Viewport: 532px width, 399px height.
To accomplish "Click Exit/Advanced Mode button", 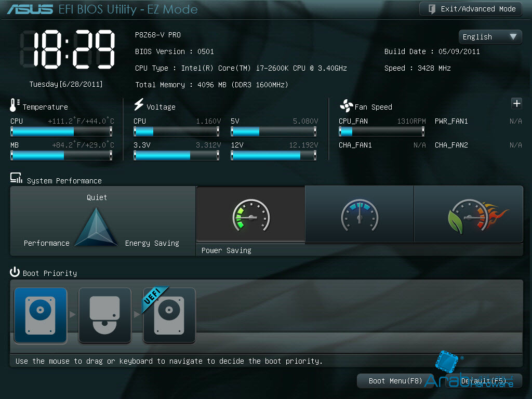I will coord(471,9).
